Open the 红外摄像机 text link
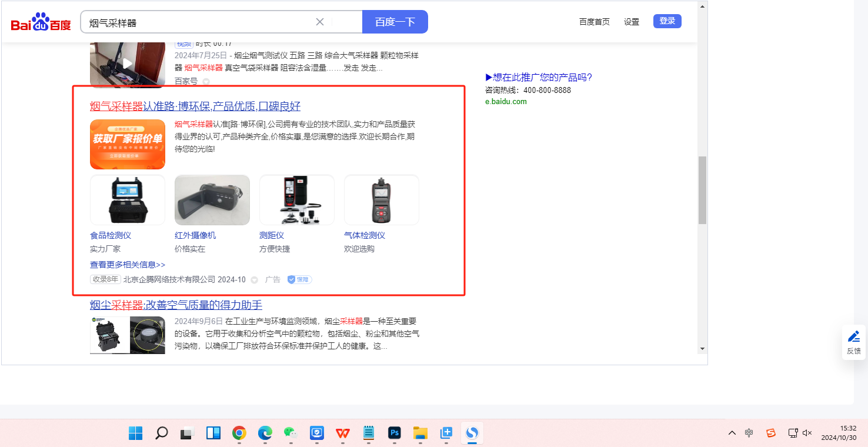Screen dimensions: 868x447 195,235
